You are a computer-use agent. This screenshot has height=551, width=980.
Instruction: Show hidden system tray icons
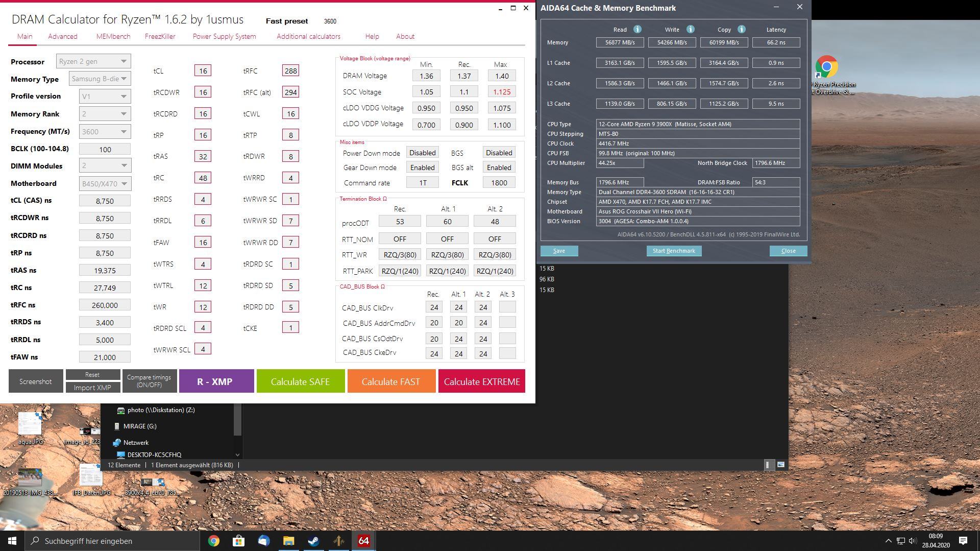(x=888, y=541)
